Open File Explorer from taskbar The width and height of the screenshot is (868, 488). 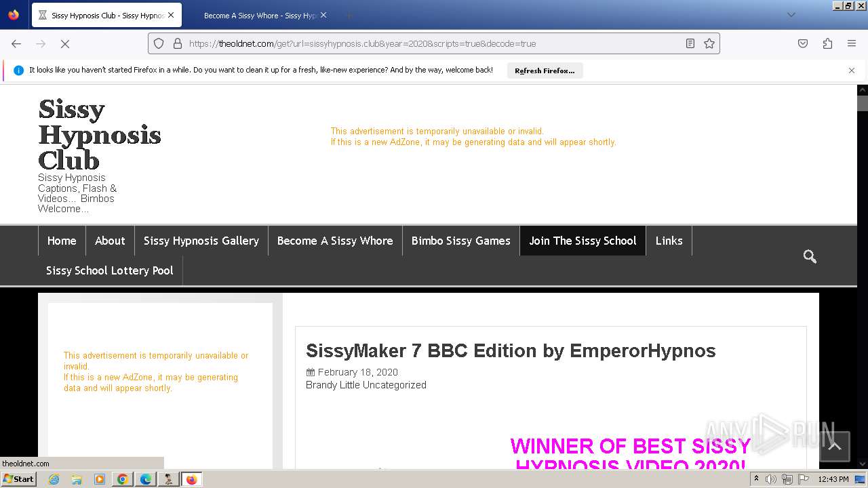[77, 479]
